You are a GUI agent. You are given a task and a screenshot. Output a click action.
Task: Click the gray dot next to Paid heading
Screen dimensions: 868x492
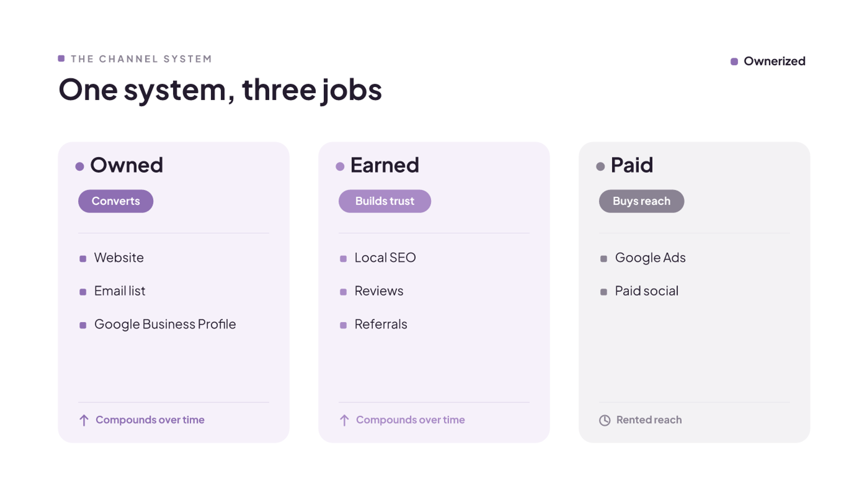point(600,166)
